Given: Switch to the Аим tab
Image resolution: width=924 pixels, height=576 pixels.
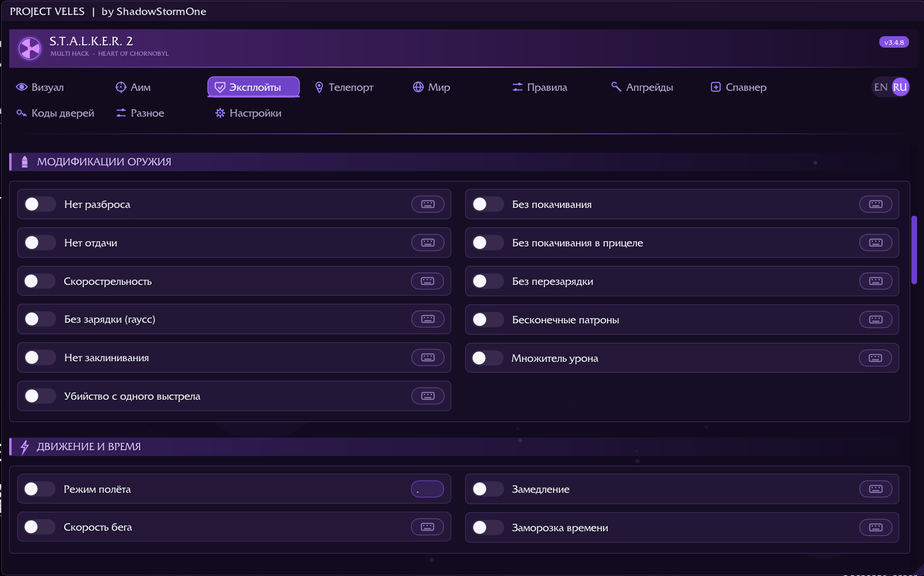Looking at the screenshot, I should point(133,87).
